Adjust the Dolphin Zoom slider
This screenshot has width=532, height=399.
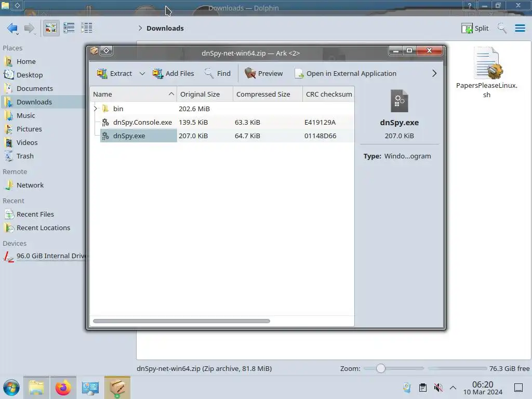(x=394, y=368)
